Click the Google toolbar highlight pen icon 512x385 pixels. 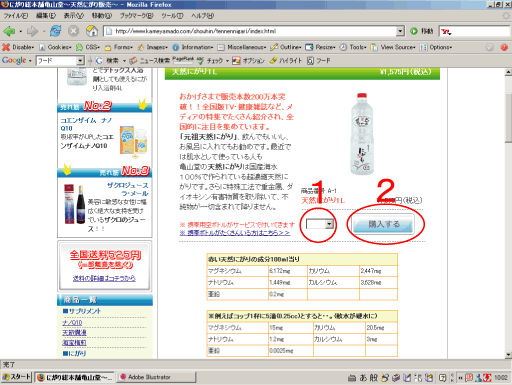273,60
